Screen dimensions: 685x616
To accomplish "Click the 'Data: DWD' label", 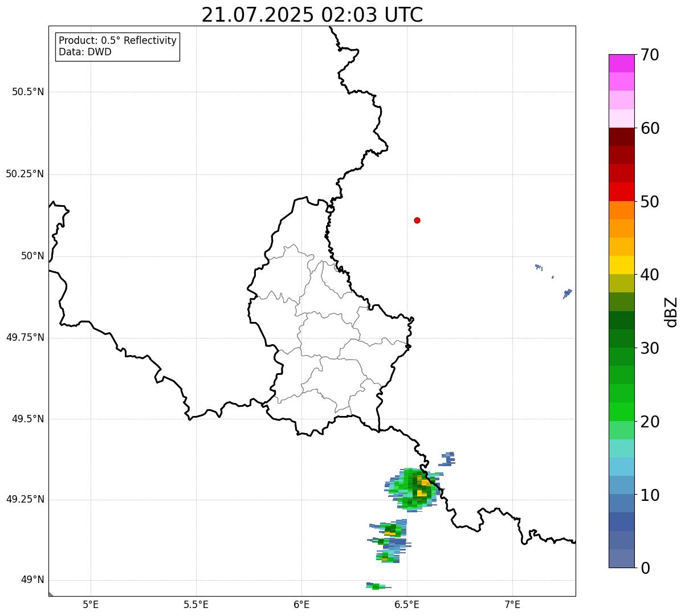I will coord(85,52).
